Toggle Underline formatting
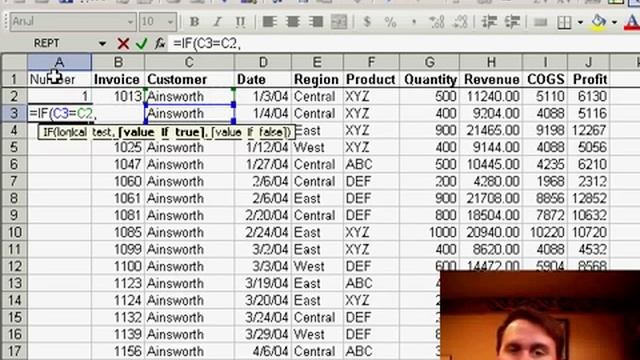 240,22
